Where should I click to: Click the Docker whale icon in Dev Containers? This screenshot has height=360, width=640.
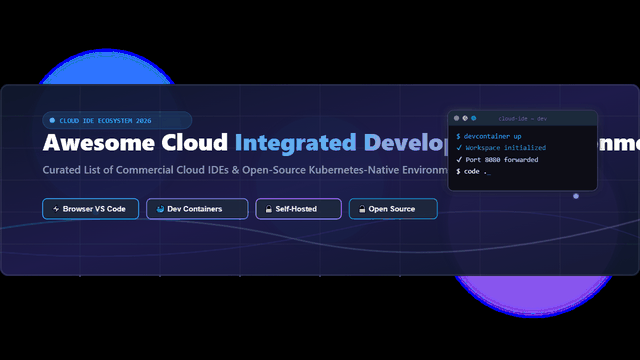[x=160, y=209]
